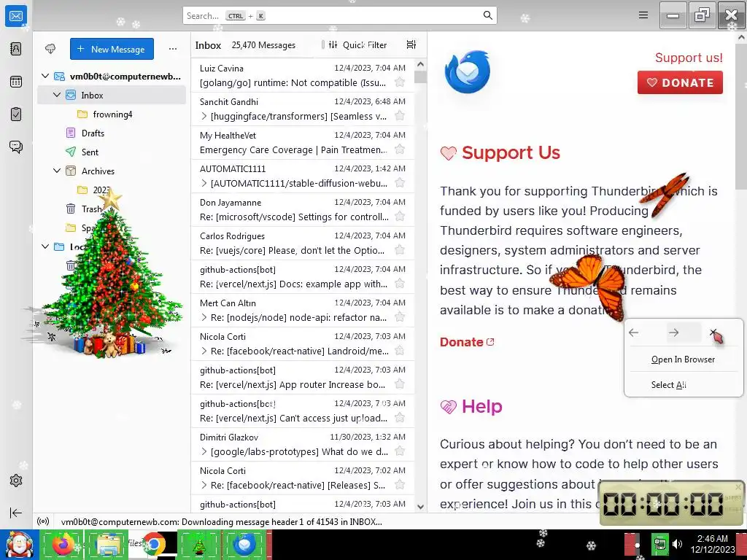Collapse the Archives folder chevron

tap(57, 171)
